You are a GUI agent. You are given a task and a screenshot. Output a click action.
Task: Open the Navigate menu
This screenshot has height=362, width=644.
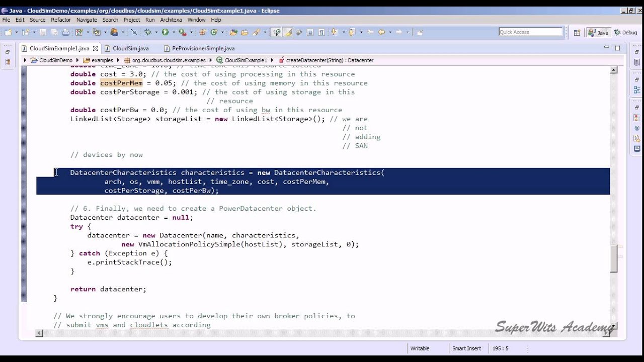(x=87, y=20)
